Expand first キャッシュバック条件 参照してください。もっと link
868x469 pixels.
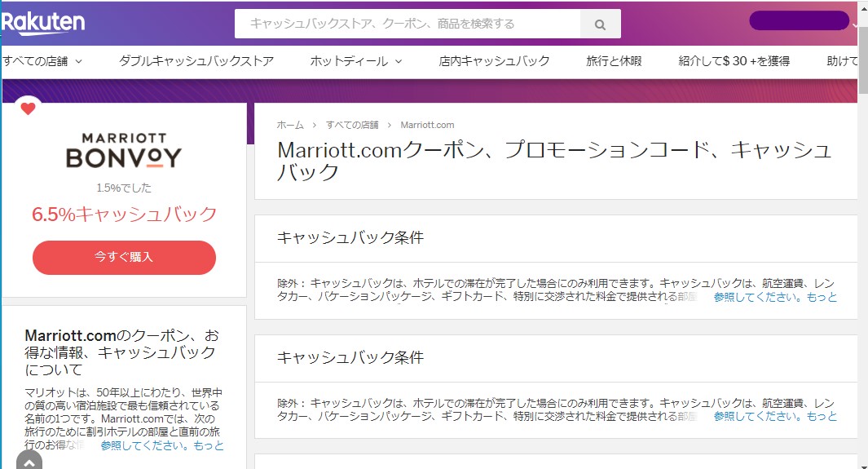click(775, 297)
